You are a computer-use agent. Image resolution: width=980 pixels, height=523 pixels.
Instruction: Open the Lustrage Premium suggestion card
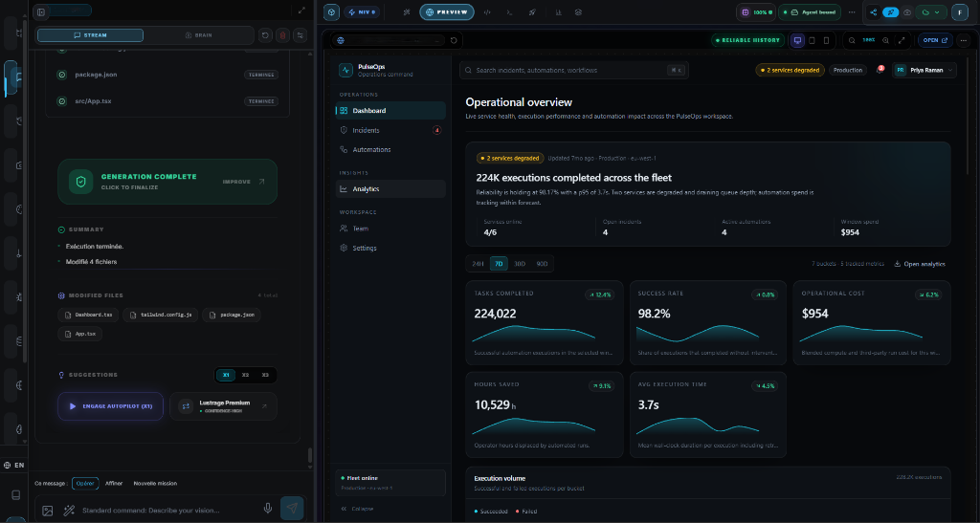click(x=223, y=406)
